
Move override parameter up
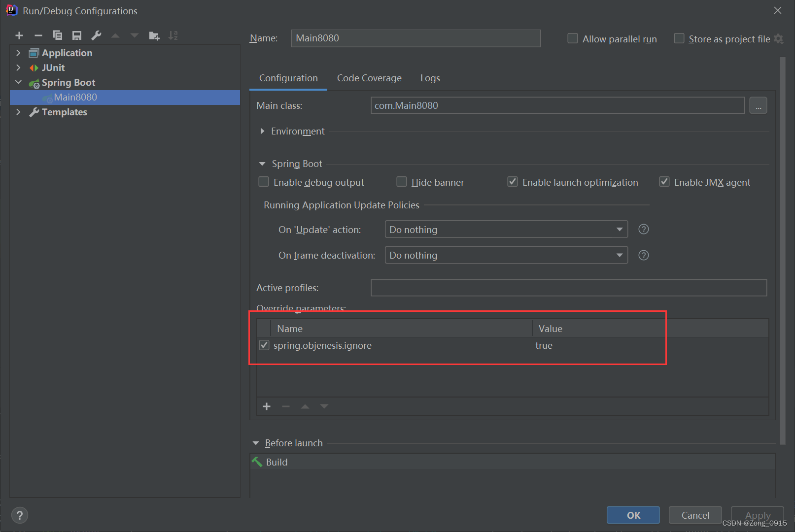click(x=305, y=406)
